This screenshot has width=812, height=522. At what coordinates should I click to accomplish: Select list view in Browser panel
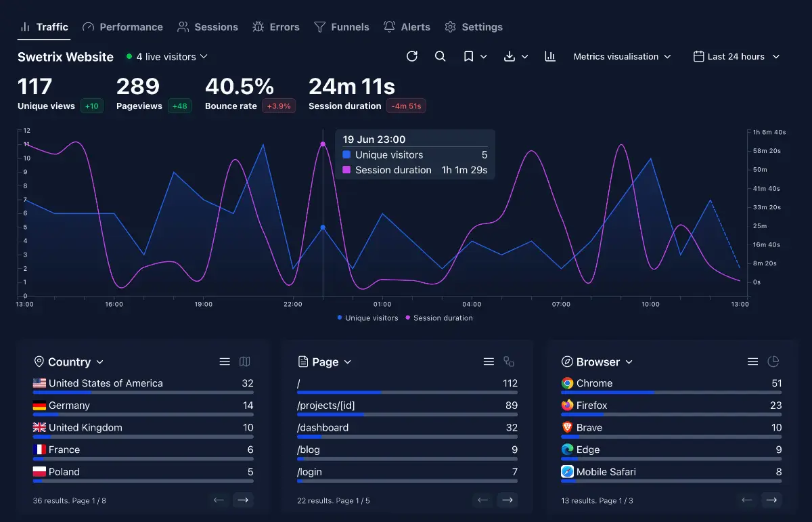752,362
